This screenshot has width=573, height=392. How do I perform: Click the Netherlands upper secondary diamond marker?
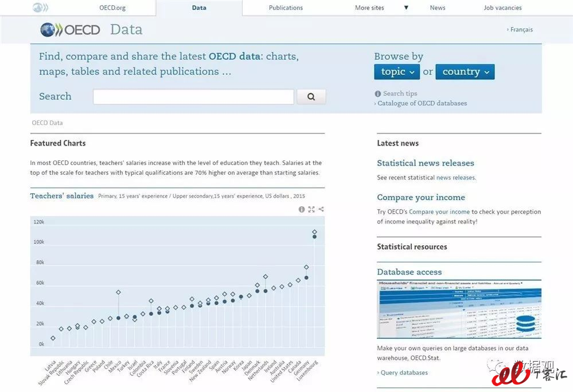pos(266,277)
